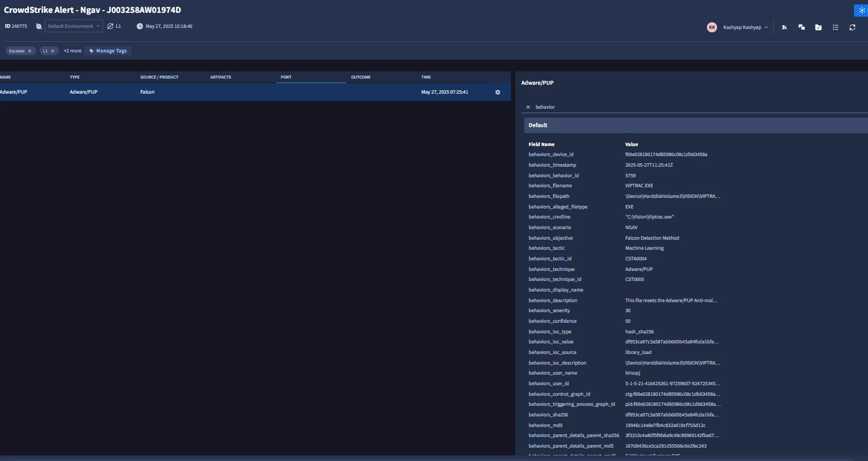Screen dimensions: 868x461
Task: Remove the L1 tag
Action: [x=52, y=51]
